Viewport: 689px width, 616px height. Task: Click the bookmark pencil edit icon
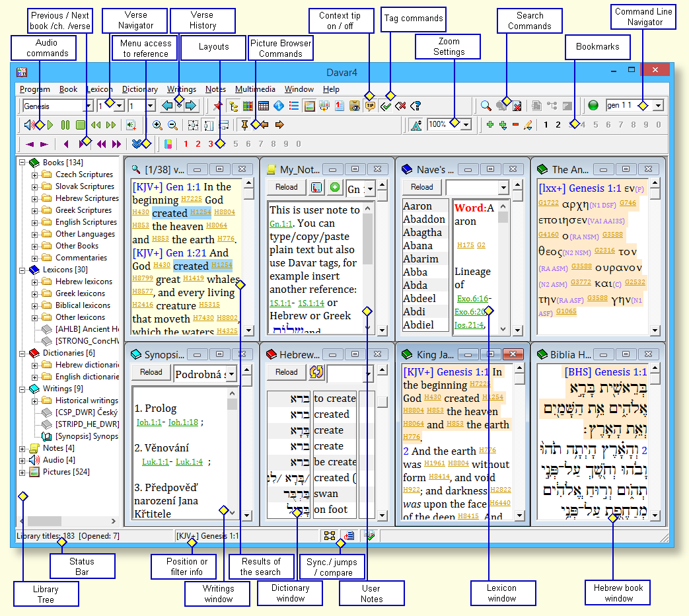point(528,125)
